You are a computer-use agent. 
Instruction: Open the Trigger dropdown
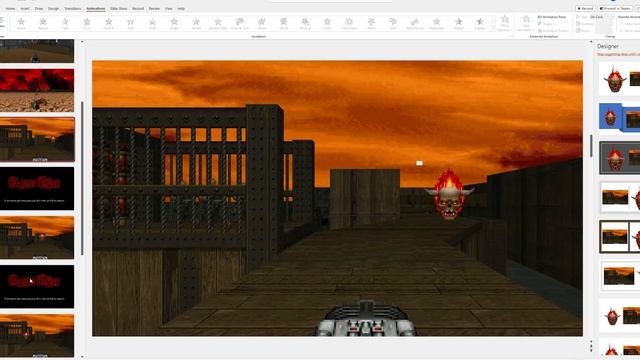[547, 24]
